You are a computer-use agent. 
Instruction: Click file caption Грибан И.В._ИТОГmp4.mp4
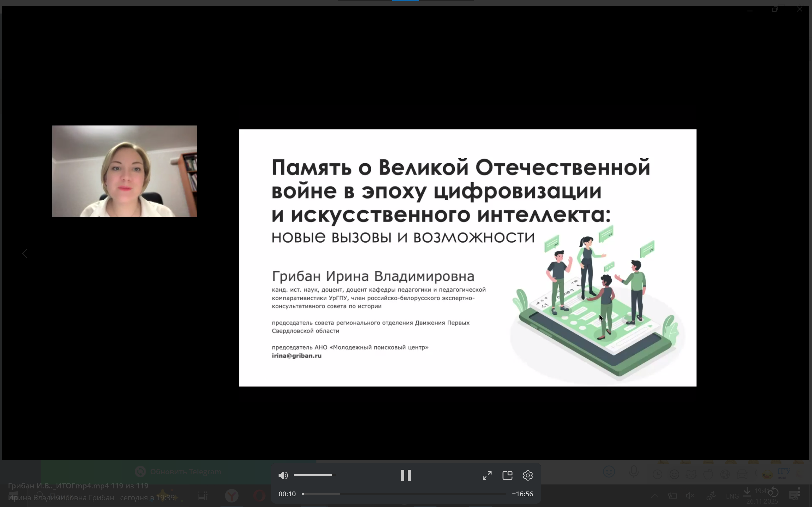click(59, 486)
